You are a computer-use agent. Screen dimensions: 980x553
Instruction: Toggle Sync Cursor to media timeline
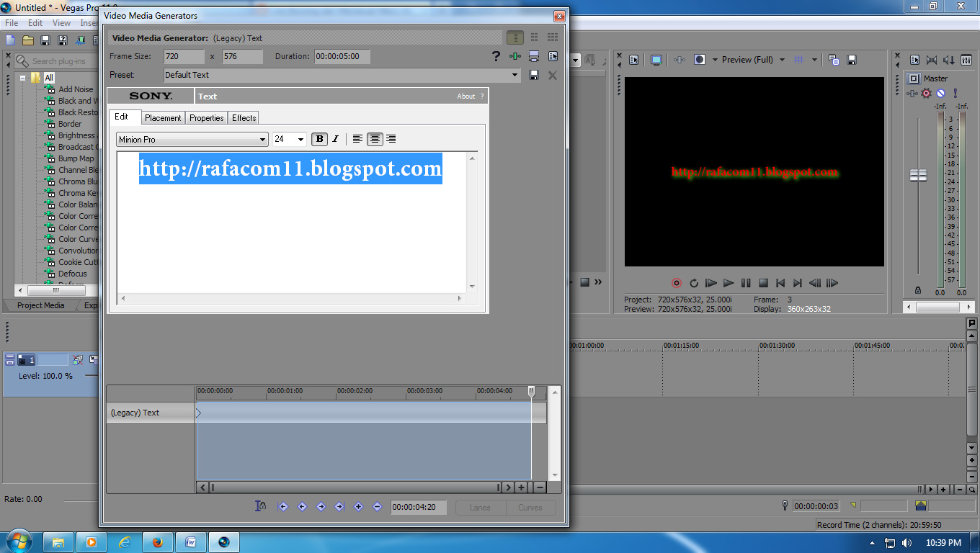pyautogui.click(x=261, y=507)
